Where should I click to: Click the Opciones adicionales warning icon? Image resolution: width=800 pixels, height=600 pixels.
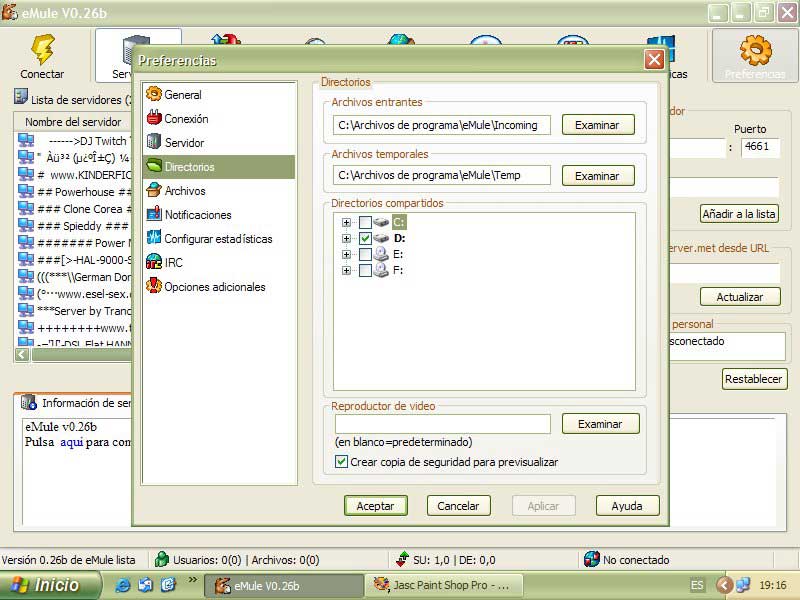pyautogui.click(x=154, y=286)
